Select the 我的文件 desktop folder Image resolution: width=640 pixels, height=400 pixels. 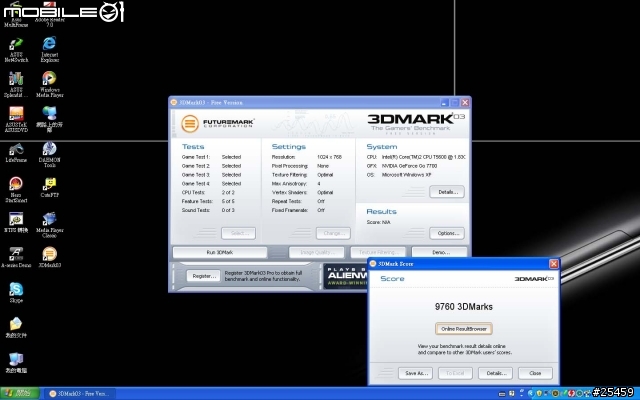click(16, 328)
